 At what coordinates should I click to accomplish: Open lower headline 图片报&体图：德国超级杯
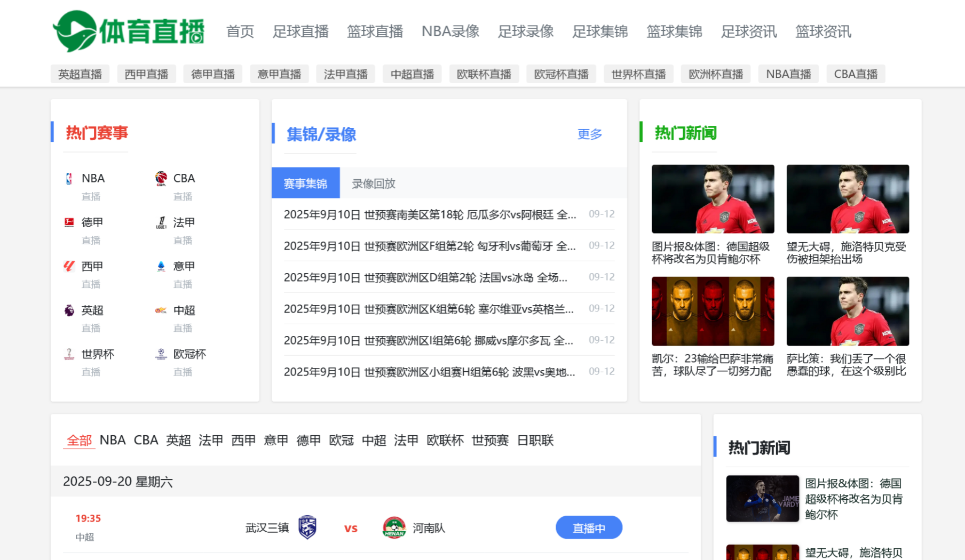point(854,499)
